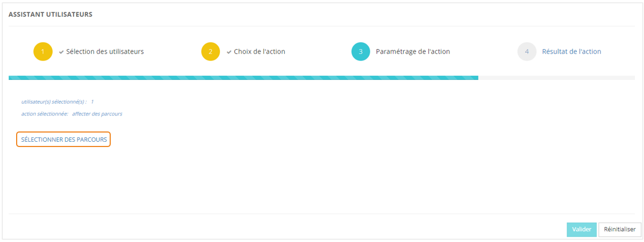The image size is (644, 242).
Task: Go to the Choix de l'action step
Action: tap(260, 52)
